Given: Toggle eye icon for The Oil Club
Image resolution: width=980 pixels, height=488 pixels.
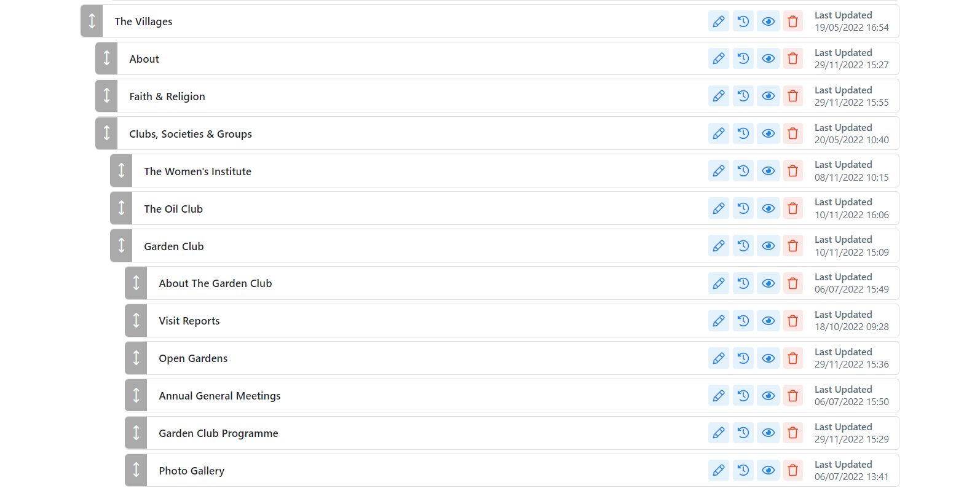Looking at the screenshot, I should click(x=768, y=209).
